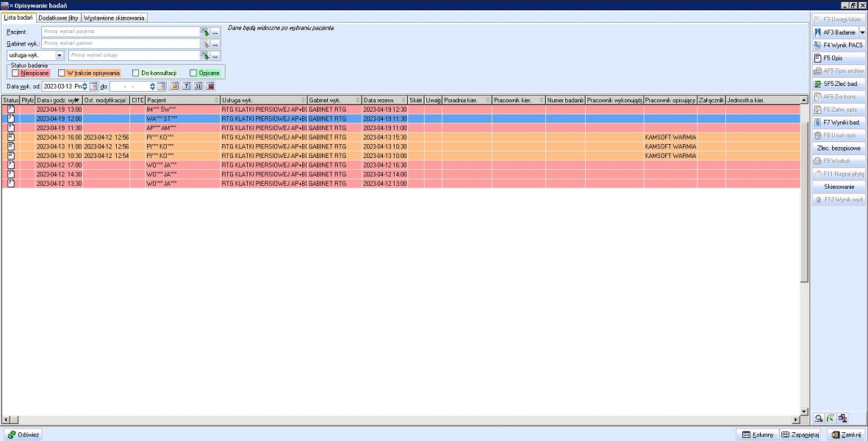Clear date range with red icon
Image resolution: width=868 pixels, height=441 pixels.
(210, 87)
